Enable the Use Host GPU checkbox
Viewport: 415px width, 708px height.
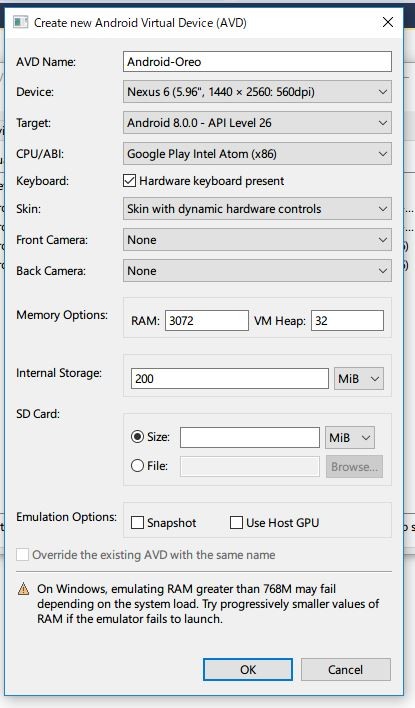pos(236,522)
